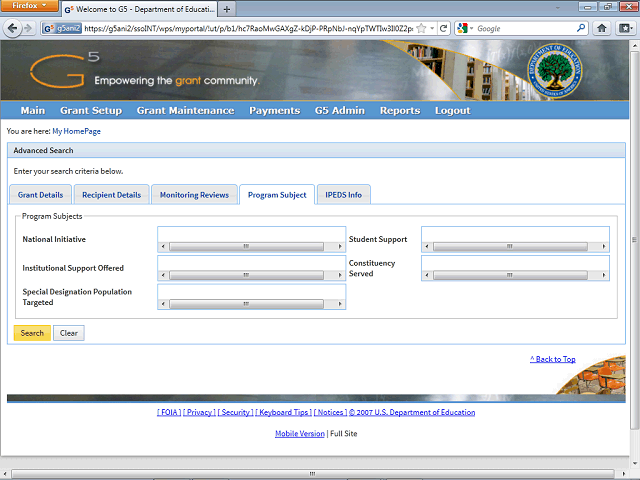Viewport: 640px width, 480px height.
Task: Open the G5 Admin menu
Action: tap(340, 111)
